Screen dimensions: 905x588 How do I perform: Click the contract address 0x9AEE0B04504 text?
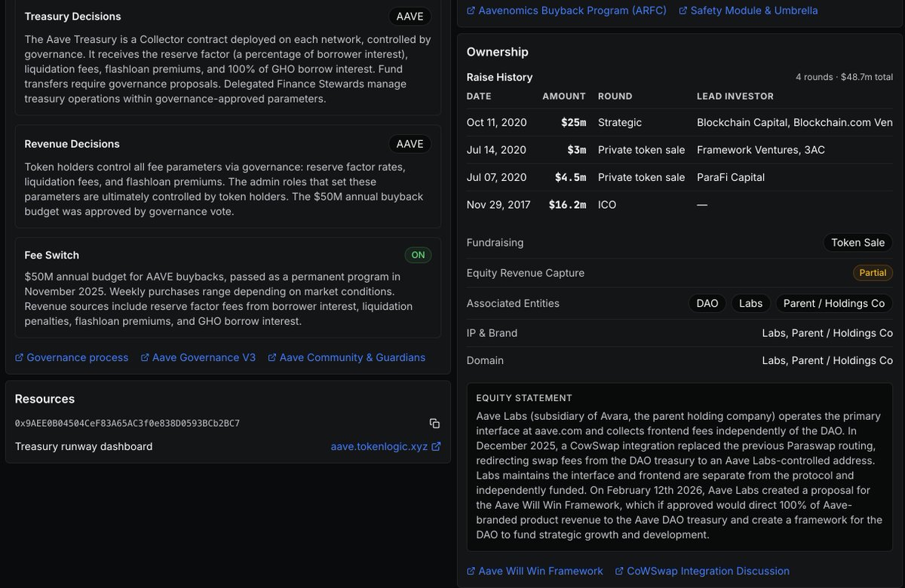[x=127, y=423]
